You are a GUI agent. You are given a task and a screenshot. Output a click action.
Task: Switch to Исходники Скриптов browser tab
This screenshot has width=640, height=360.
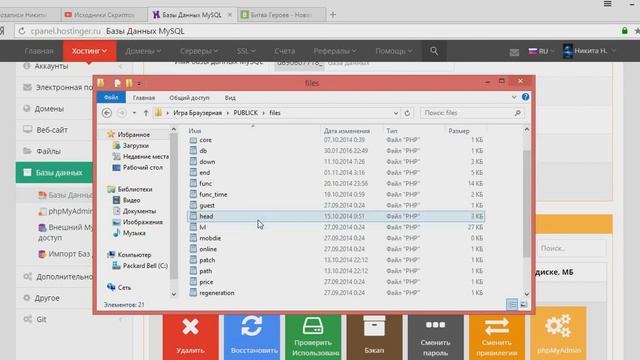(x=104, y=15)
